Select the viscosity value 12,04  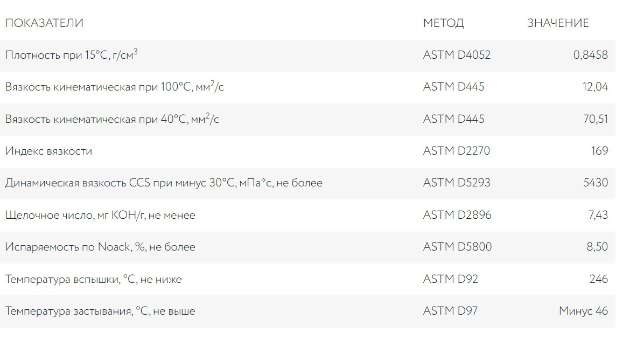coord(595,87)
